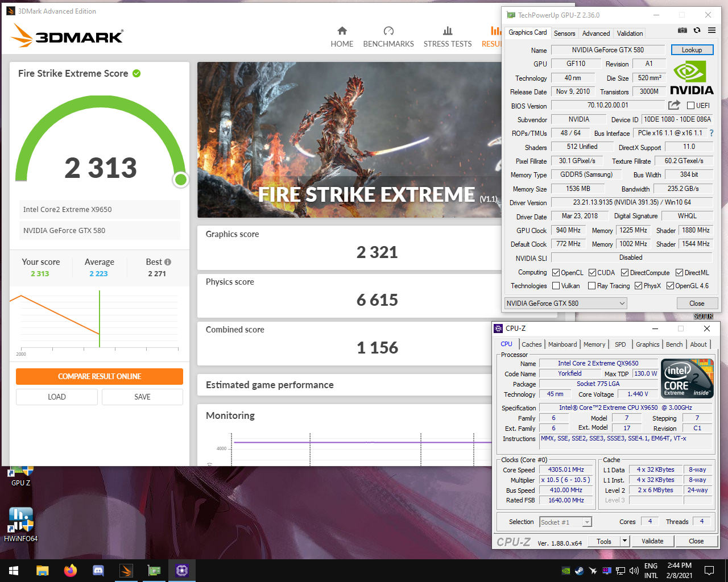Click Compare Result Online button

[x=100, y=376]
